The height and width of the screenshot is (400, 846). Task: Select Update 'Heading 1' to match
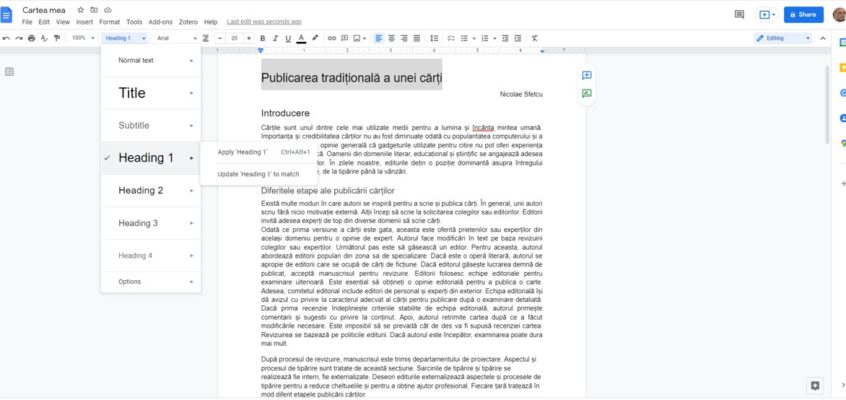coord(258,174)
